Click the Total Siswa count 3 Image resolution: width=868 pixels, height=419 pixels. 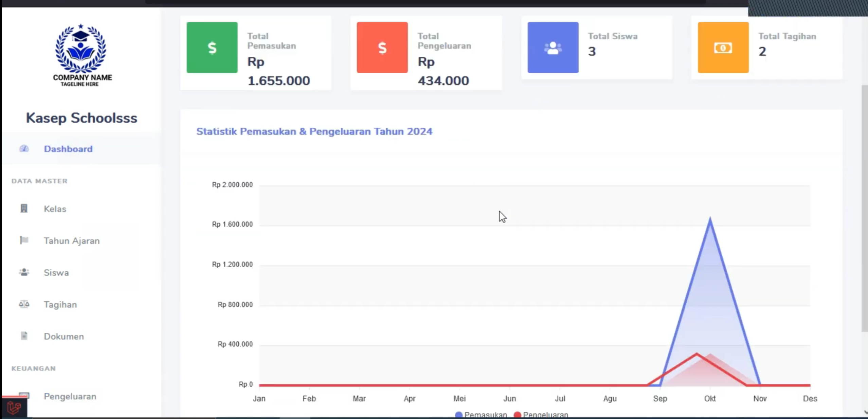click(592, 52)
